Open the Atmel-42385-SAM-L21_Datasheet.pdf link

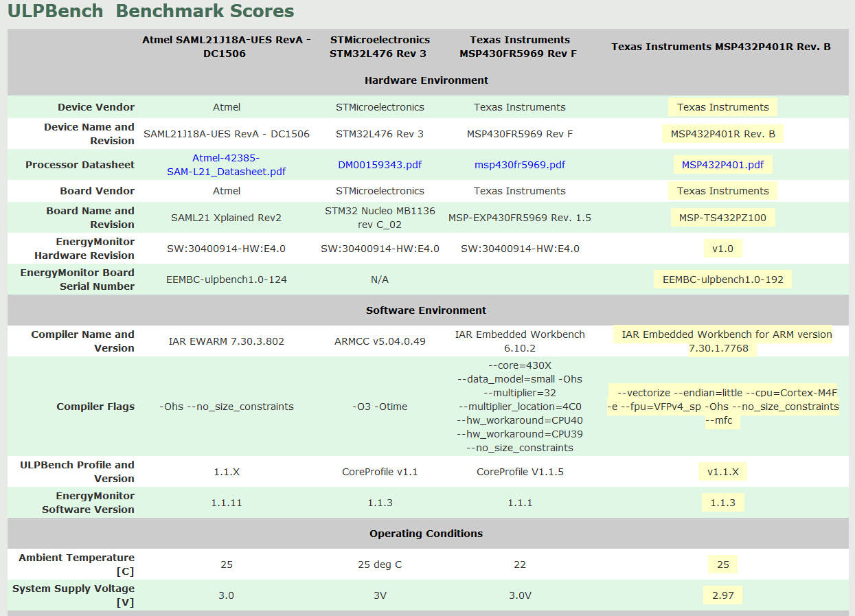227,165
